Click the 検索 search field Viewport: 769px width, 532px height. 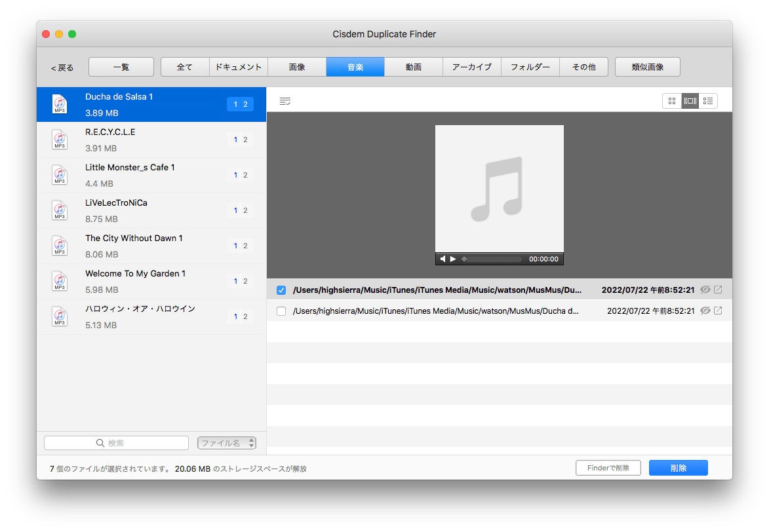tap(116, 443)
